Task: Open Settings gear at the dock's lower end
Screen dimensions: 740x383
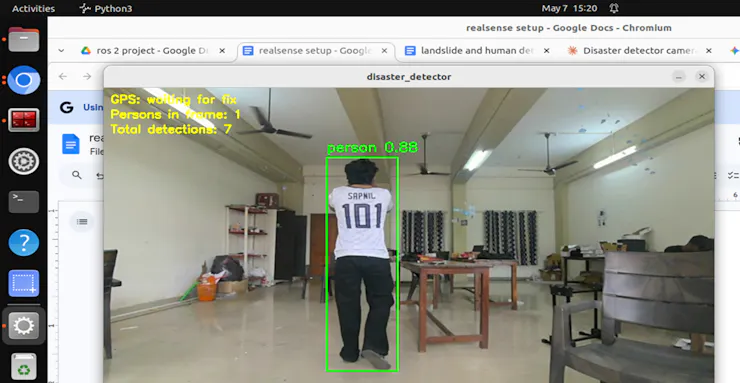Action: tap(24, 325)
